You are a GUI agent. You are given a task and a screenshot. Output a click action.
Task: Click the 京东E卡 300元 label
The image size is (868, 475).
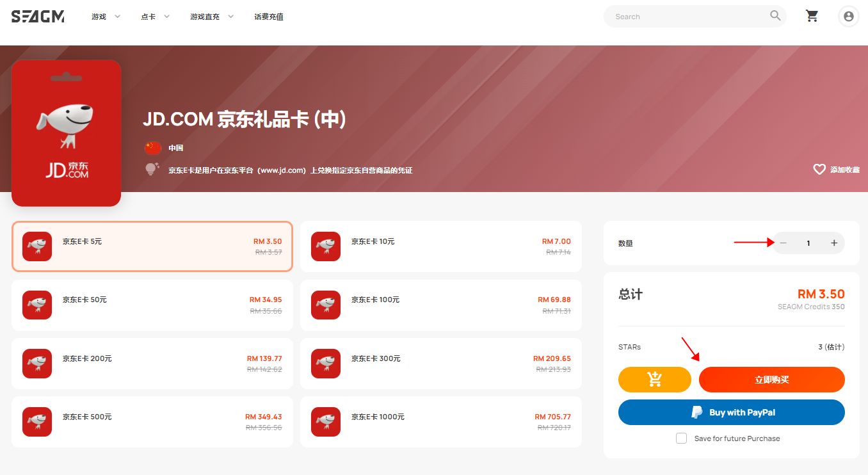(x=376, y=358)
